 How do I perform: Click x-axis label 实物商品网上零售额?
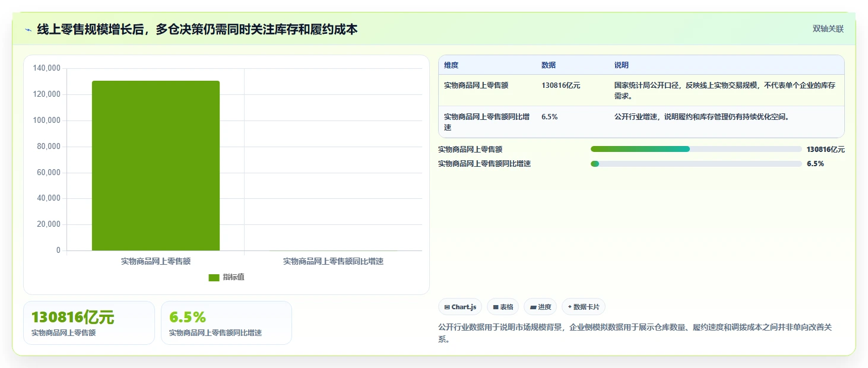156,261
